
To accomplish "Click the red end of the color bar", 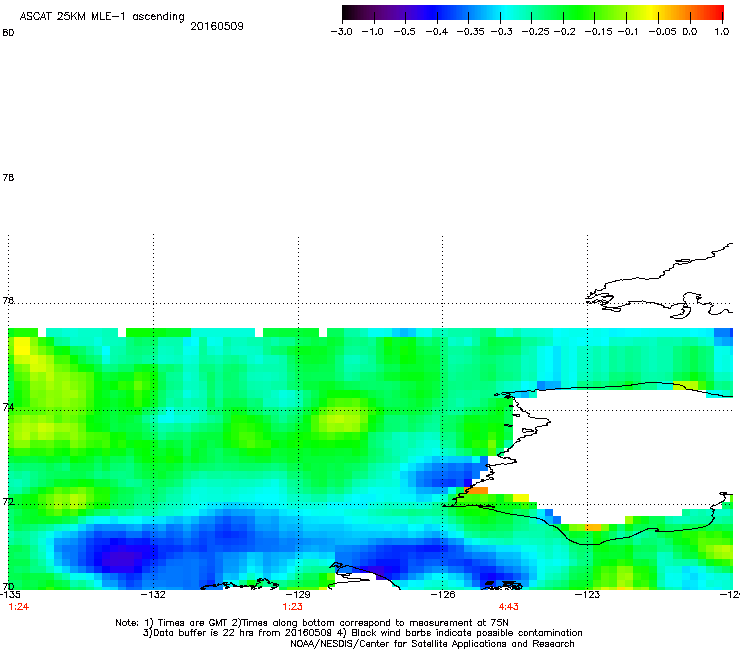I will [x=716, y=12].
